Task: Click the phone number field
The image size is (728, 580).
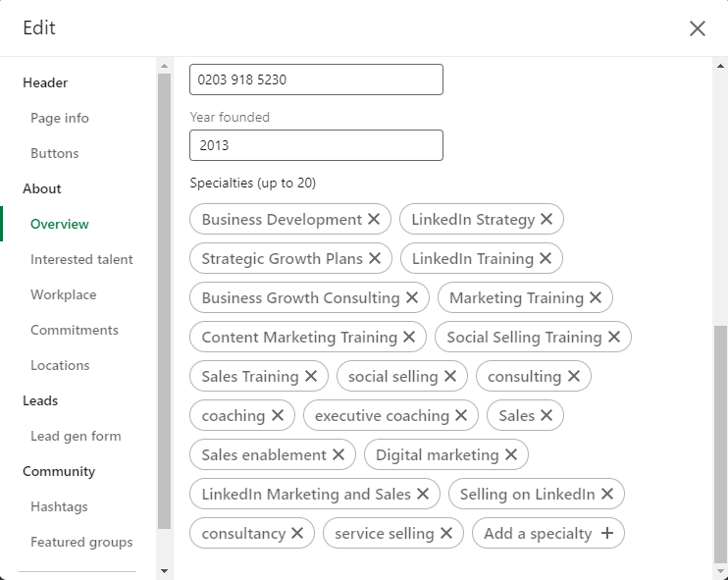Action: (316, 79)
